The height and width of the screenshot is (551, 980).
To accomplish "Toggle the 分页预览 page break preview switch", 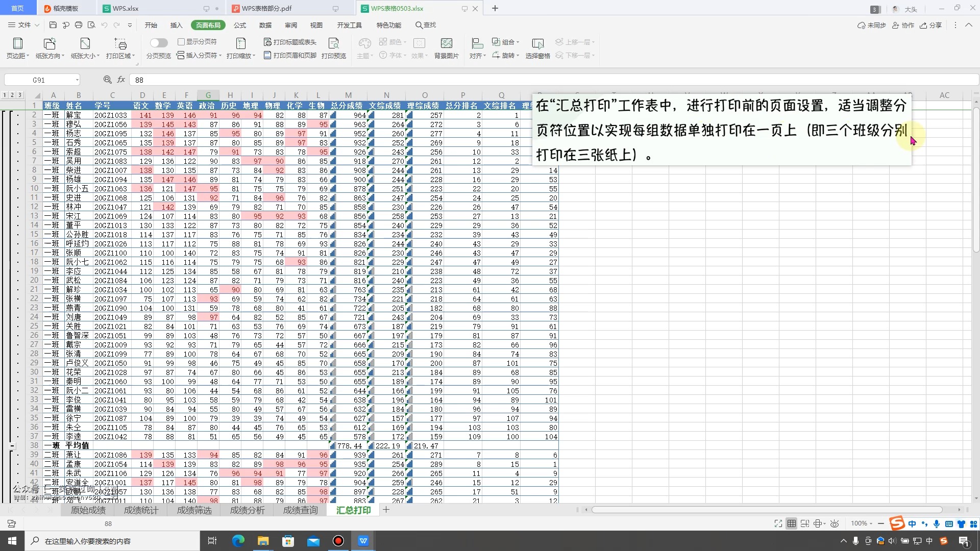I will (x=159, y=43).
